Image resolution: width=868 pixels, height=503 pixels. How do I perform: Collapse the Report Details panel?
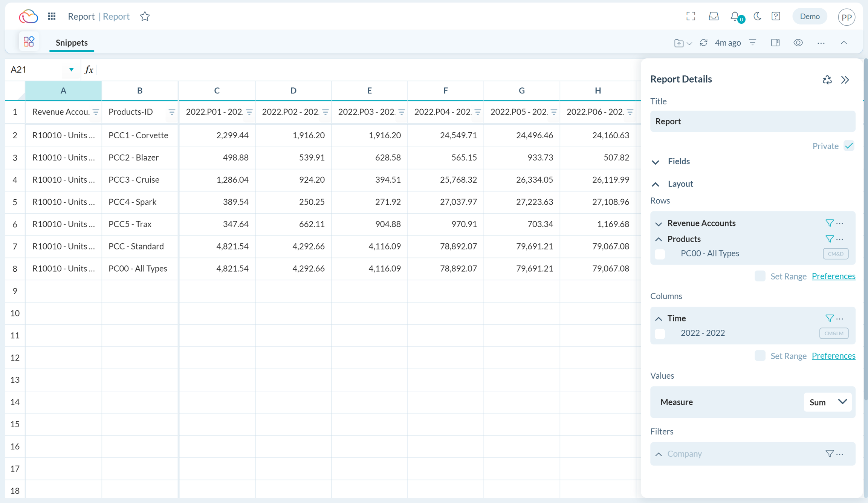pyautogui.click(x=845, y=80)
